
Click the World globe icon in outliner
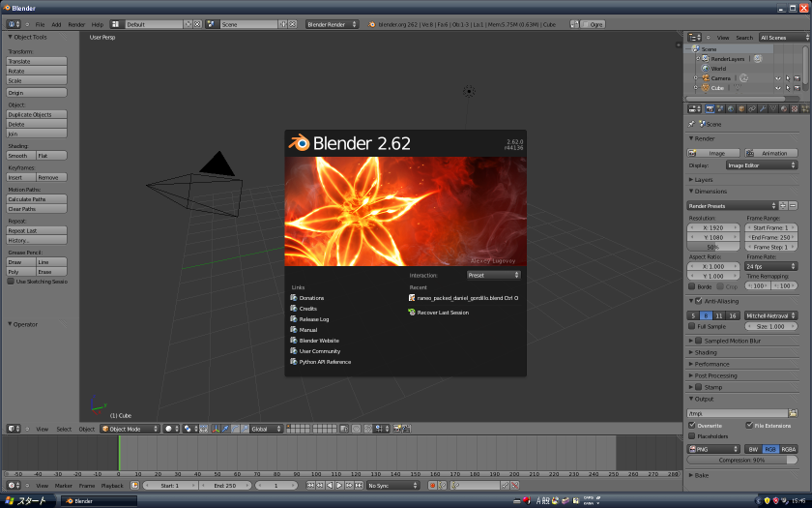pyautogui.click(x=705, y=69)
